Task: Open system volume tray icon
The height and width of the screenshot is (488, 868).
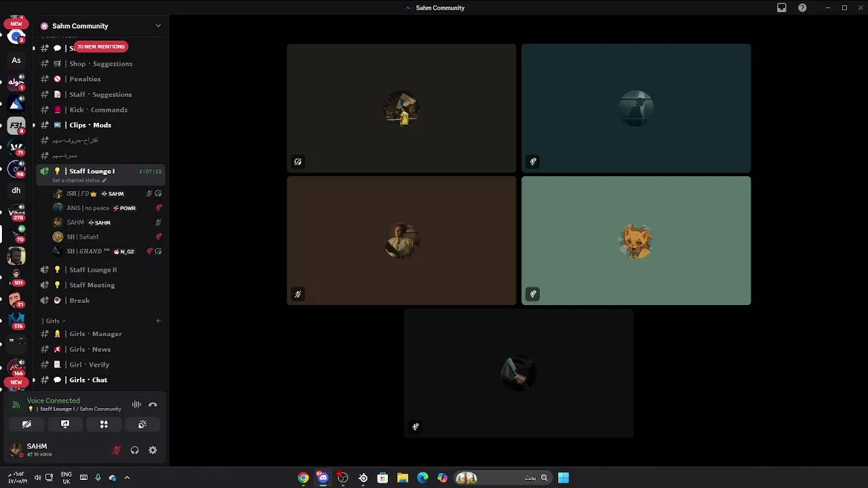Action: tap(37, 478)
